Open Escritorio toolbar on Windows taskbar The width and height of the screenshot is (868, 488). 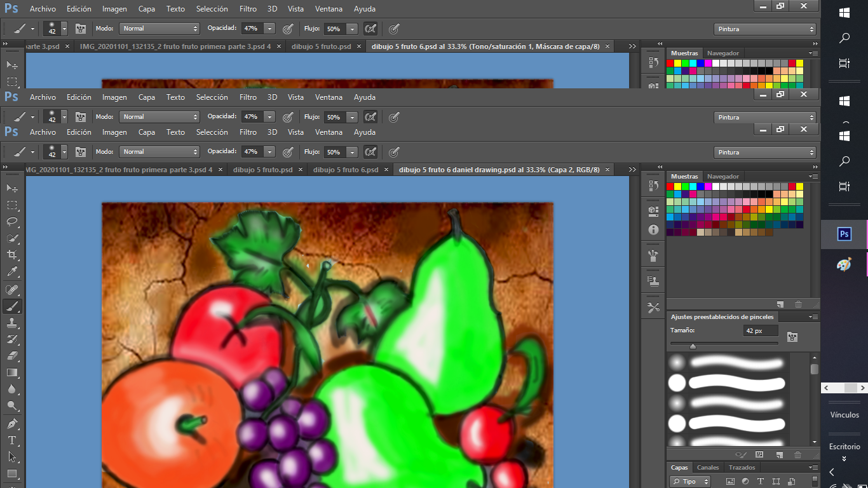[x=844, y=447]
